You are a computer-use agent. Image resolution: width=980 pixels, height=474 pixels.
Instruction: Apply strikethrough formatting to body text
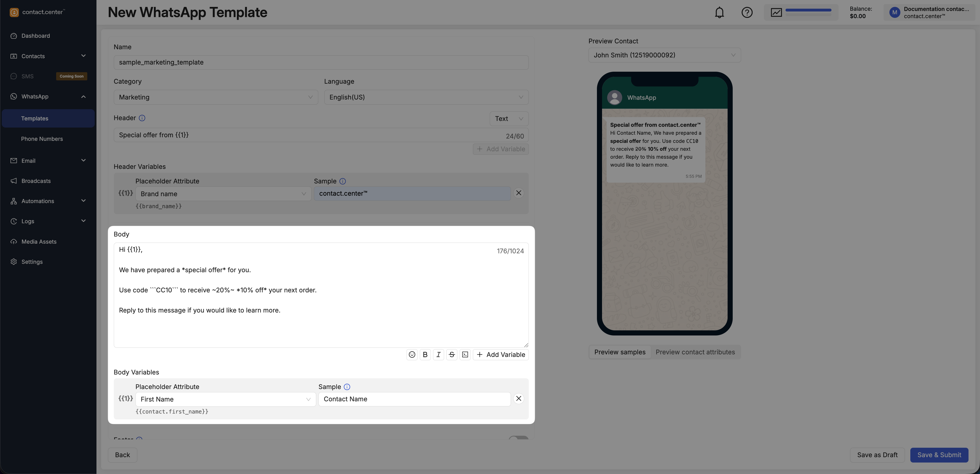point(451,355)
